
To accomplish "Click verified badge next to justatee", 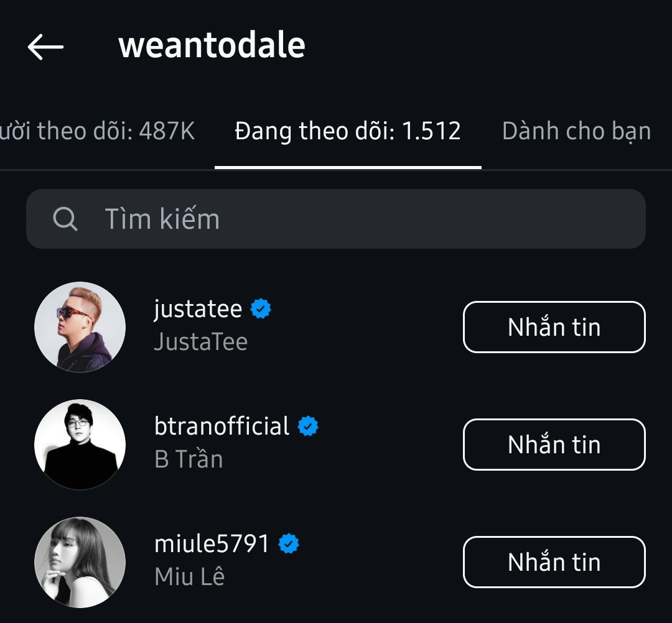I will pyautogui.click(x=261, y=308).
